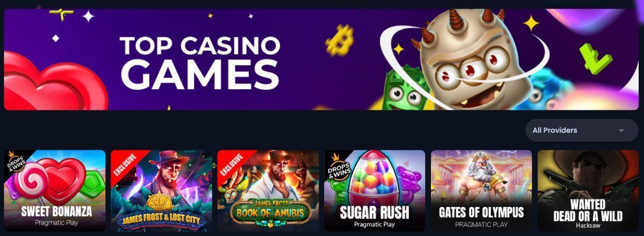Click the chevron arrow in All Providers

[x=621, y=130]
